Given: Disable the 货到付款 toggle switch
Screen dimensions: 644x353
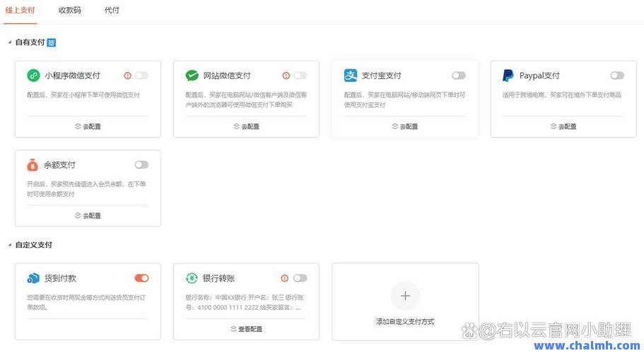Looking at the screenshot, I should (x=141, y=278).
